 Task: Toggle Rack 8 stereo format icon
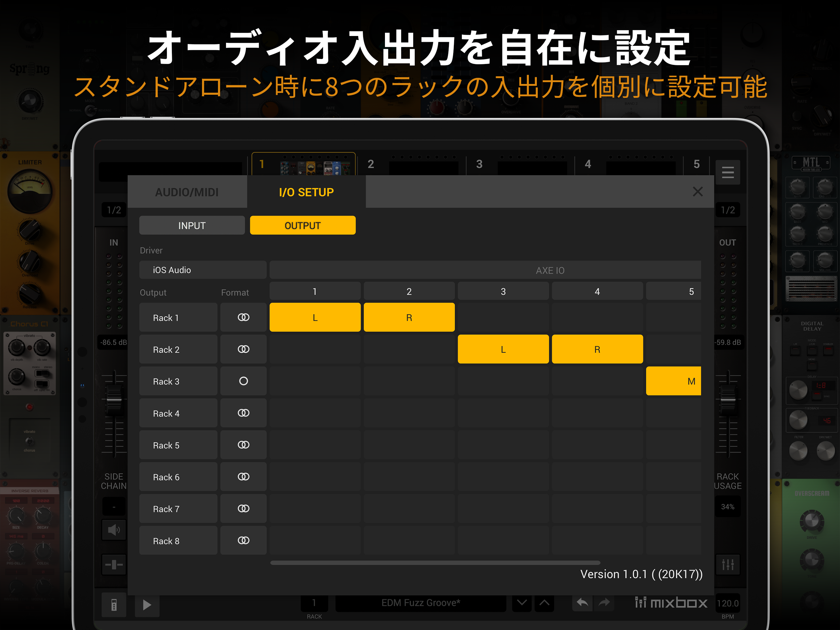244,541
